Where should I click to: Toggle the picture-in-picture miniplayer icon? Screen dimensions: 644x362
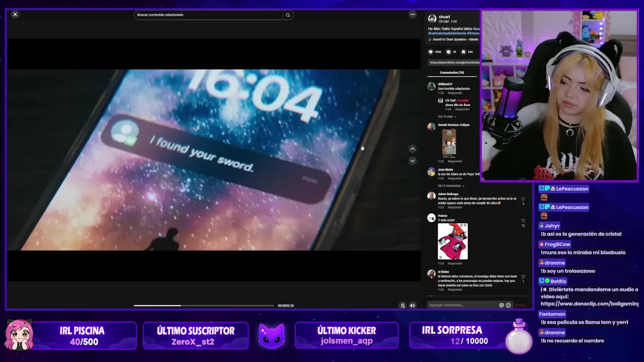(403, 305)
